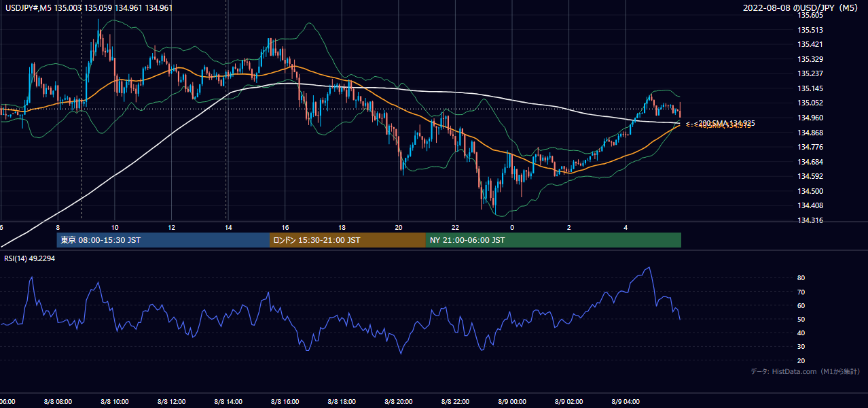Screen dimensions: 868x408
Task: Click price axis label 135.421
Action: point(810,44)
